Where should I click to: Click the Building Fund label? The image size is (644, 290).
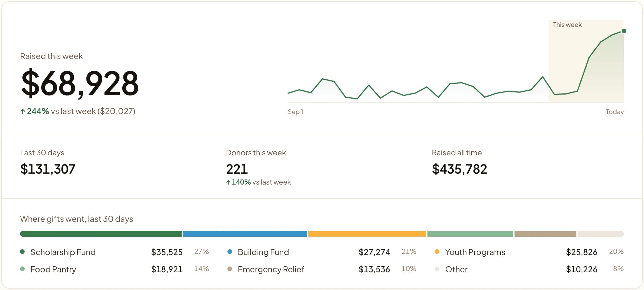(x=263, y=252)
